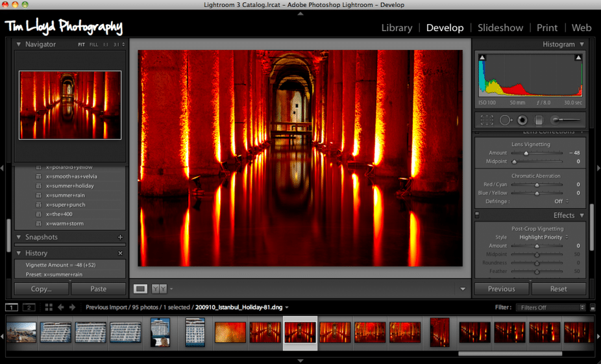
Task: Add a new snapshot with plus icon
Action: [x=120, y=237]
